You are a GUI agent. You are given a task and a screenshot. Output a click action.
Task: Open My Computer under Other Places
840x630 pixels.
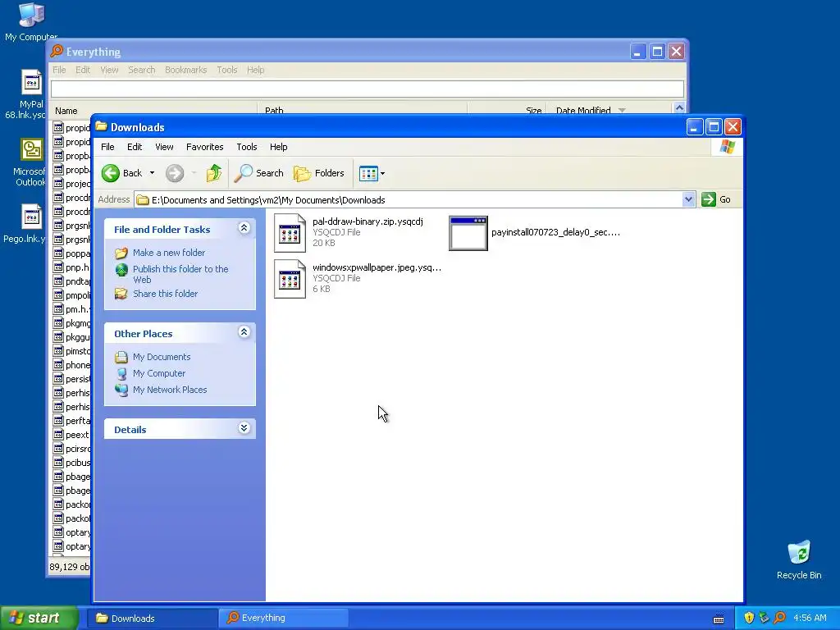tap(159, 373)
